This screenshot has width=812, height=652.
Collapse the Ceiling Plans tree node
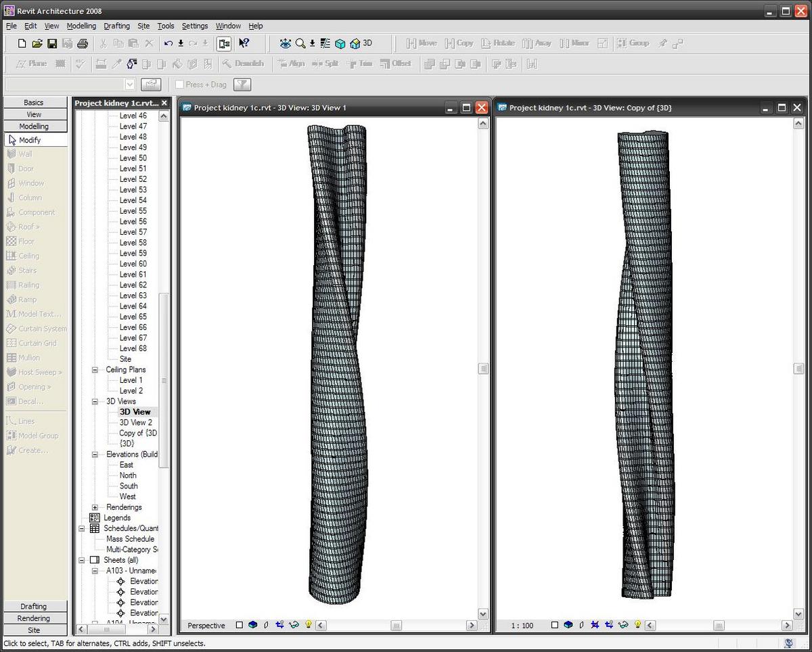(95, 370)
